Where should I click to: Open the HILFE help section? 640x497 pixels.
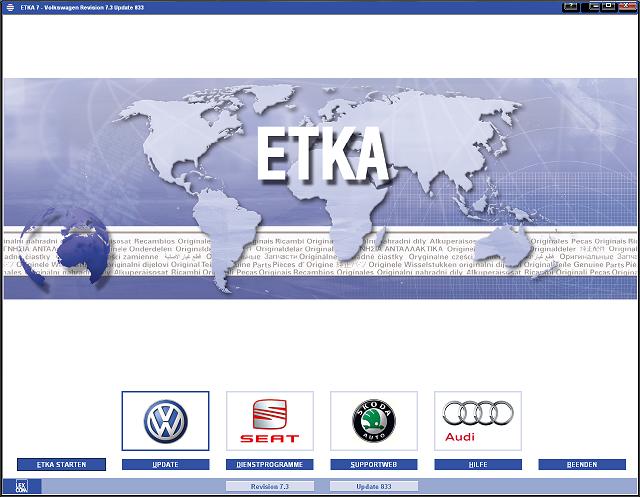(x=478, y=464)
